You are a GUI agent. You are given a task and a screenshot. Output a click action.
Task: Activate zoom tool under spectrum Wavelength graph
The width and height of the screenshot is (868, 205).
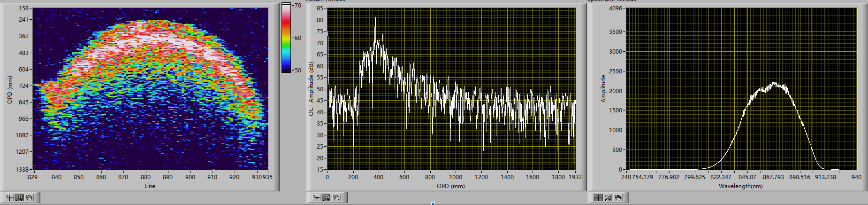(x=608, y=197)
